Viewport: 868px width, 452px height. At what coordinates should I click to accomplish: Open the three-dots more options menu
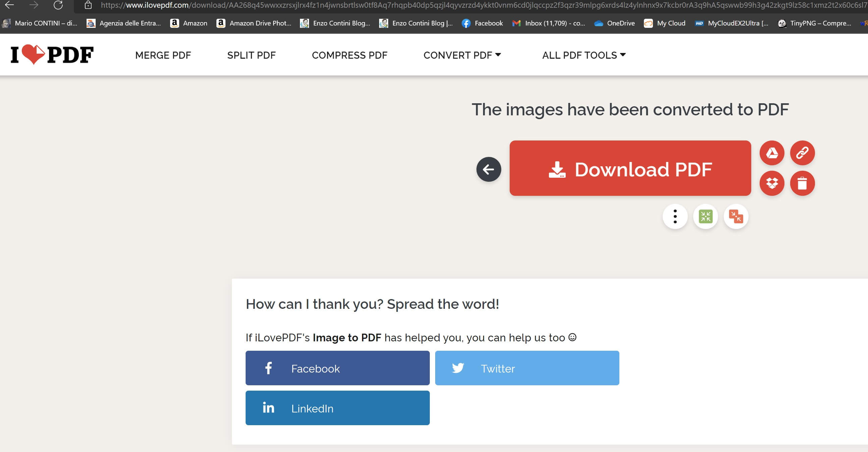click(675, 217)
